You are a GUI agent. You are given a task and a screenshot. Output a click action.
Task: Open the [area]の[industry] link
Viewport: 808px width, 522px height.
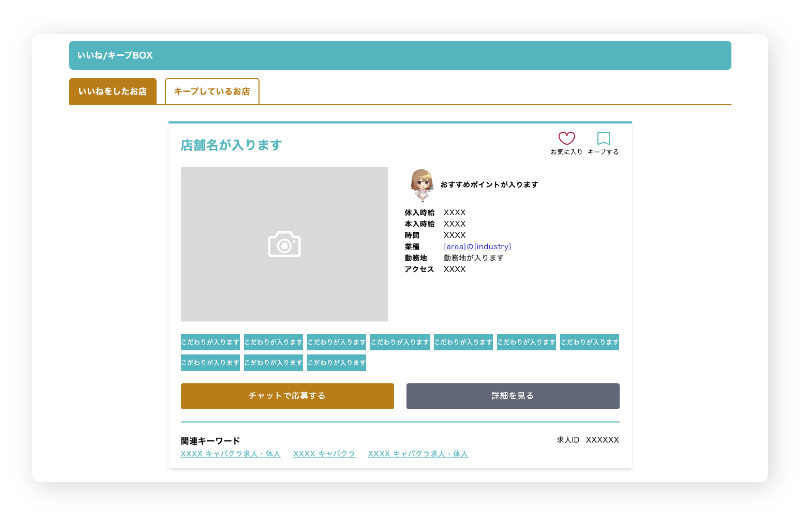click(x=477, y=246)
